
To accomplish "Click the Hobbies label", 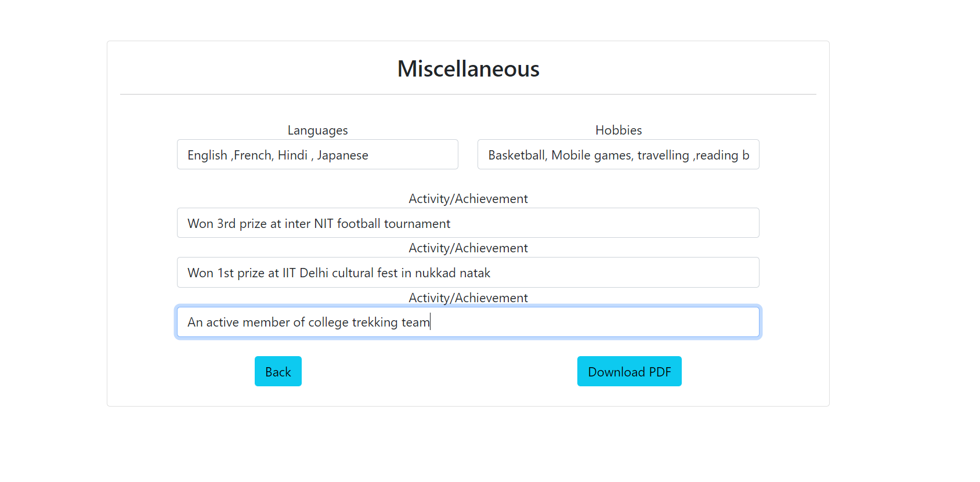I will pyautogui.click(x=619, y=130).
